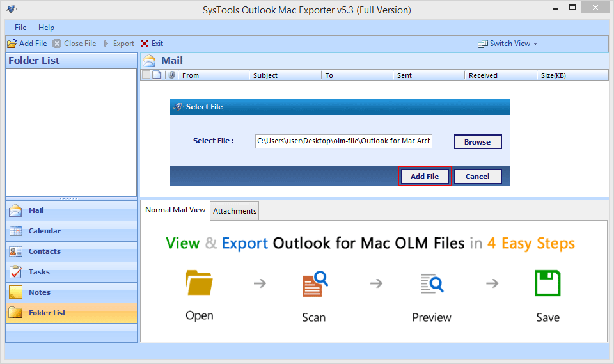This screenshot has width=614, height=364.
Task: Select the Normal Mail View tab
Action: pyautogui.click(x=175, y=210)
